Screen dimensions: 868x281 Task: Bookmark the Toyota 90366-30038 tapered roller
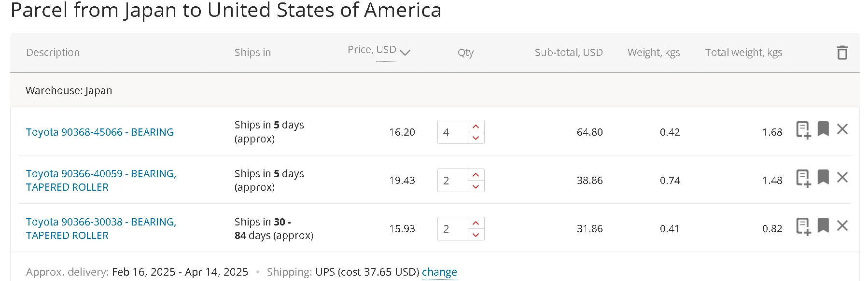click(823, 225)
